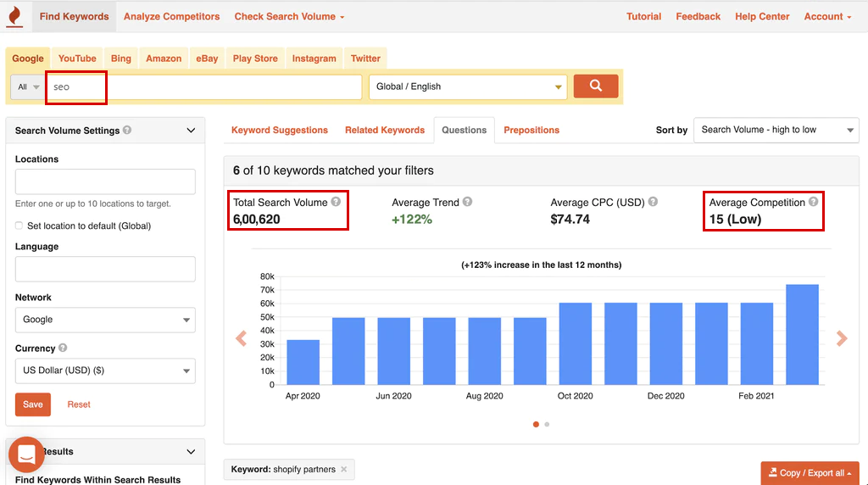The width and height of the screenshot is (868, 485).
Task: Open help icon beside Search Volume Settings
Action: tap(127, 130)
